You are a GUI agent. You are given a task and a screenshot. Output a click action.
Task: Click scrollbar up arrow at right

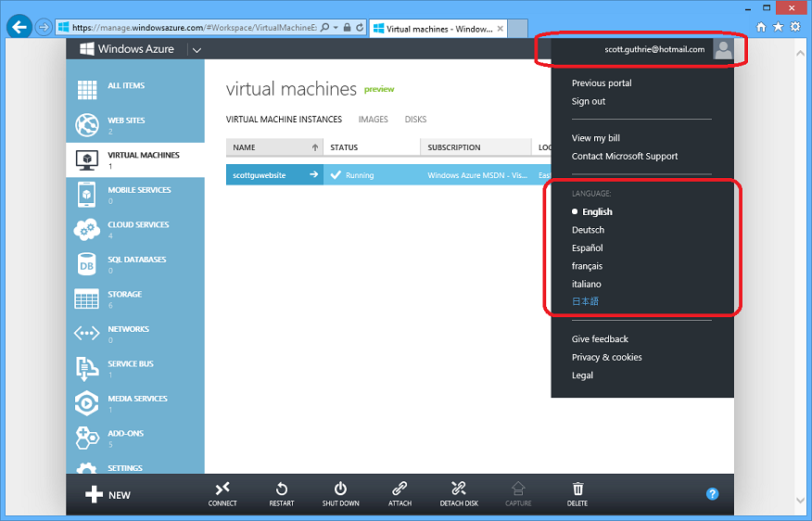pos(800,53)
